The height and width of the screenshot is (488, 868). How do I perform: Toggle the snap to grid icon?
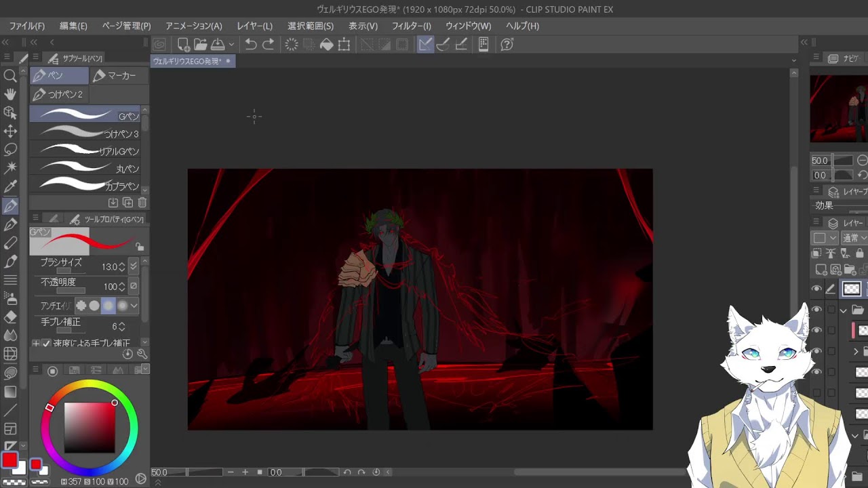tap(461, 45)
